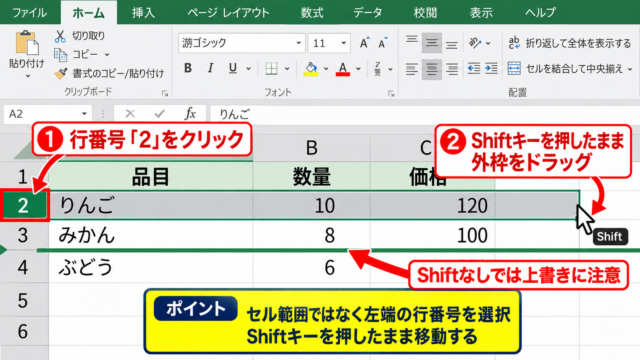
Task: Open the font color dropdown arrow
Action: (x=358, y=69)
